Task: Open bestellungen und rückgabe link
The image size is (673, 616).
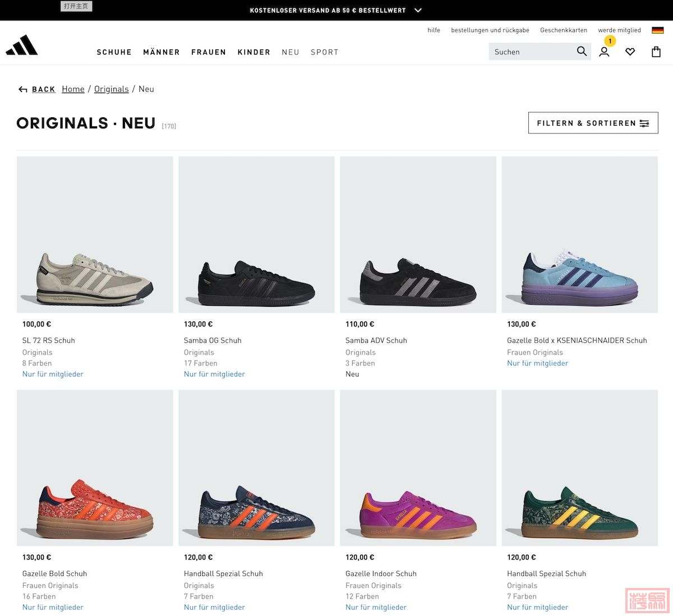Action: (490, 30)
